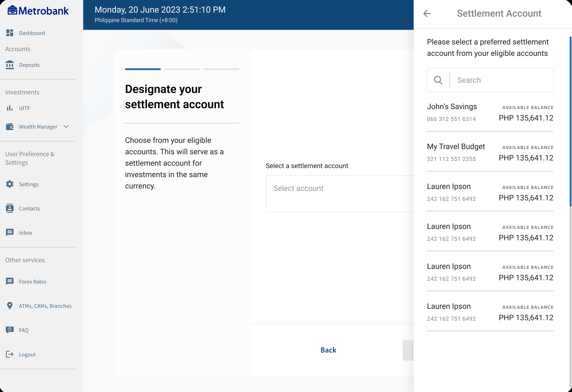Click the Accounts section label

(x=18, y=49)
